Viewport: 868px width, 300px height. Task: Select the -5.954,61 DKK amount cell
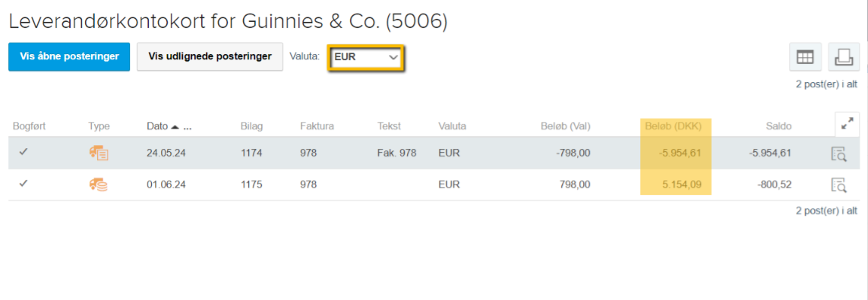coord(680,153)
